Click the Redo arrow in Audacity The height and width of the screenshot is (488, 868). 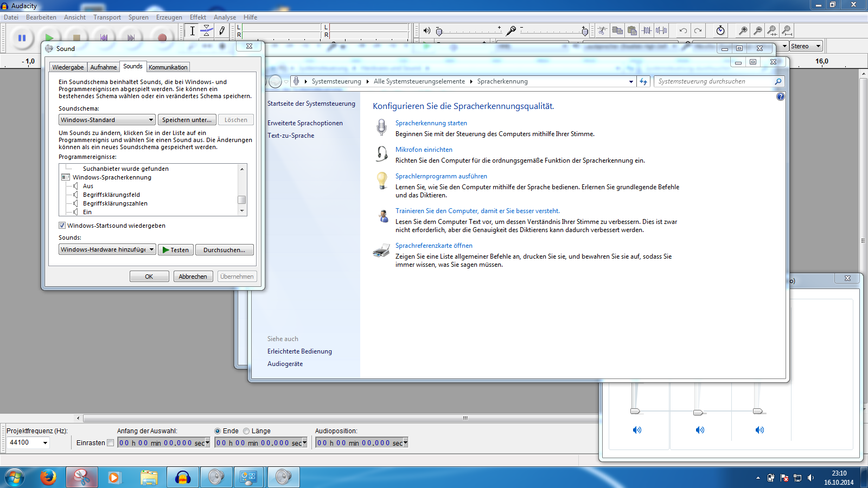coord(698,30)
